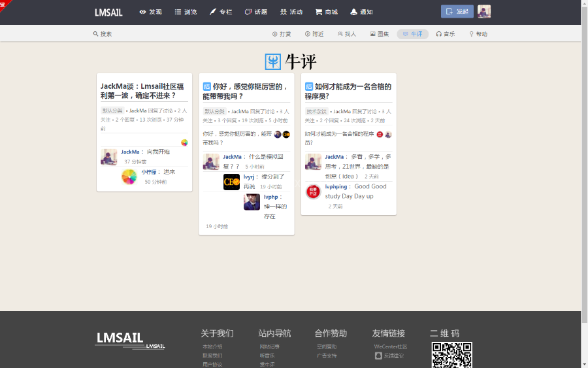
Task: Open post 如何才能成为一名合格的程序员
Action: click(x=348, y=92)
